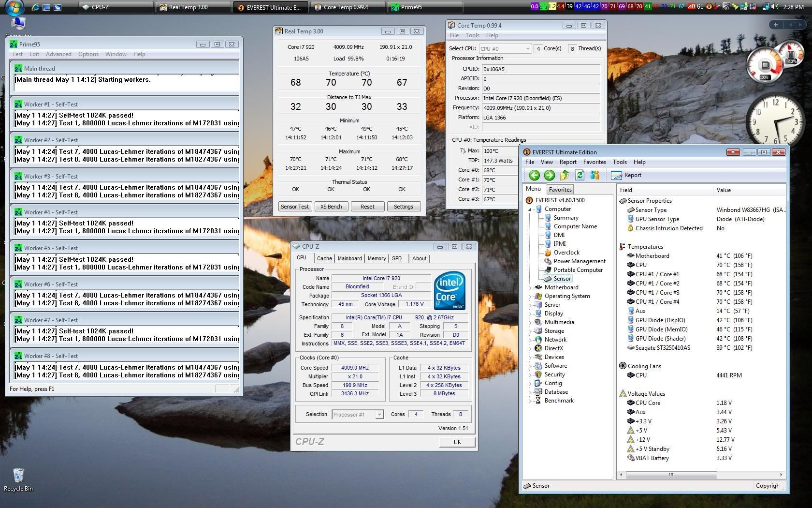Click EVEREST refresh icon
The height and width of the screenshot is (508, 812).
580,175
